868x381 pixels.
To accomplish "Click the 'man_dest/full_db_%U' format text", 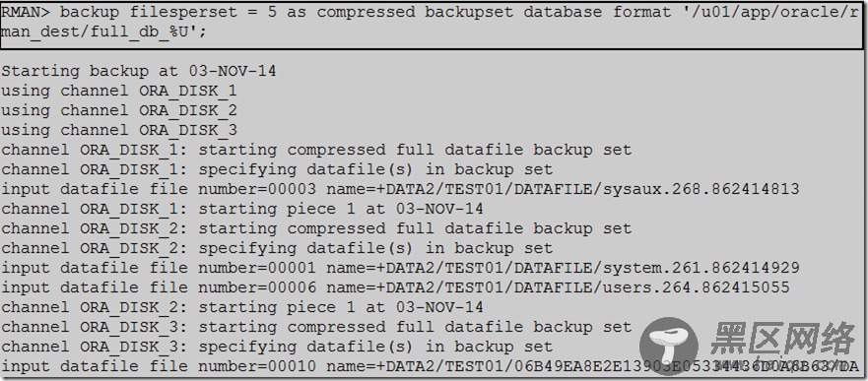I will pos(99,32).
